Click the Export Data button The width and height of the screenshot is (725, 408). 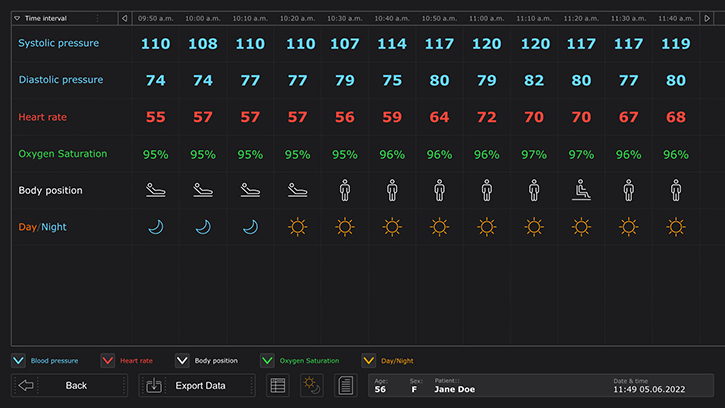[197, 385]
